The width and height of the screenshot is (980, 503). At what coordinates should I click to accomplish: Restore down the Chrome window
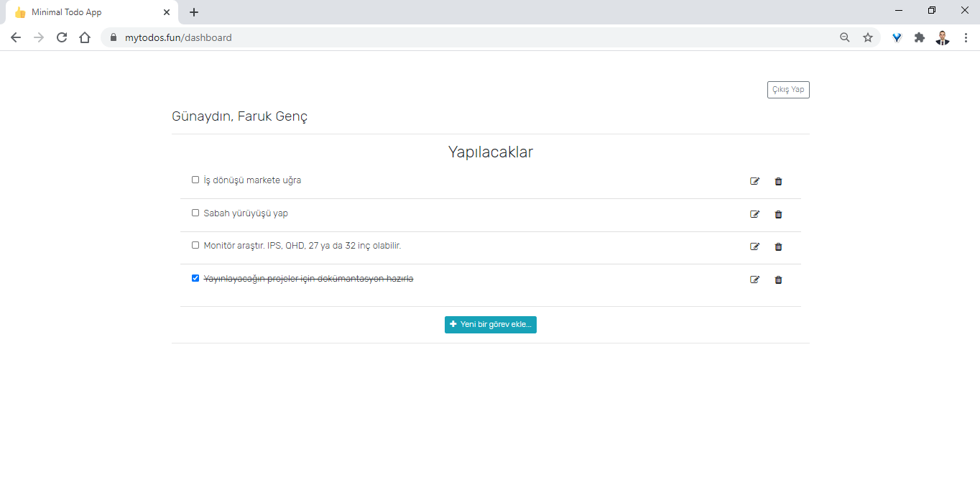[x=932, y=11]
